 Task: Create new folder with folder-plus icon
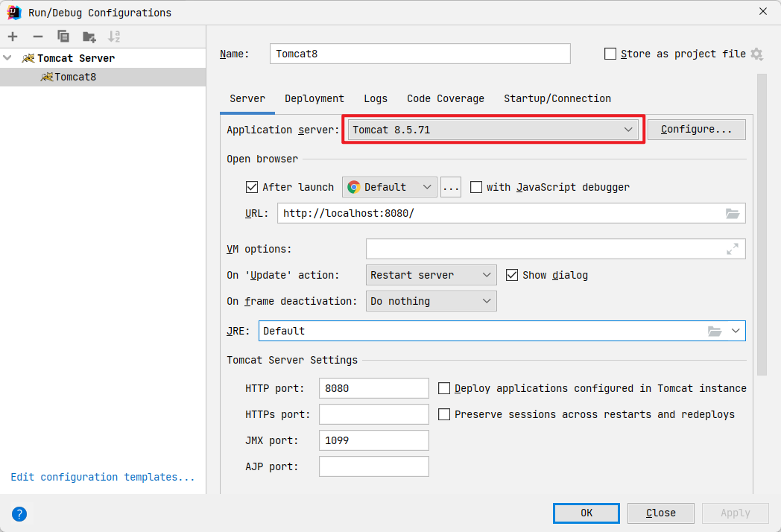[x=89, y=37]
